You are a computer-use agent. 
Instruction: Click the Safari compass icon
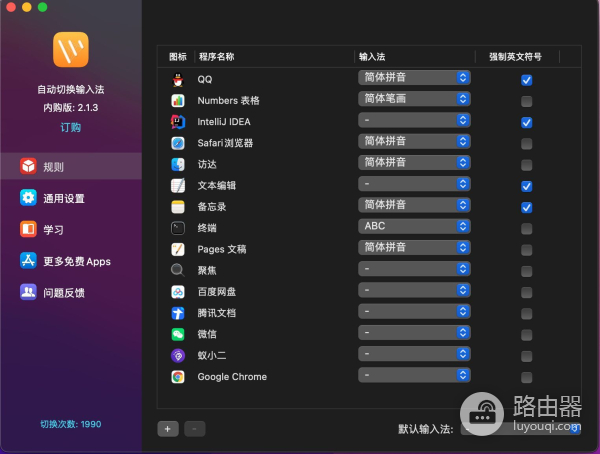[x=178, y=143]
